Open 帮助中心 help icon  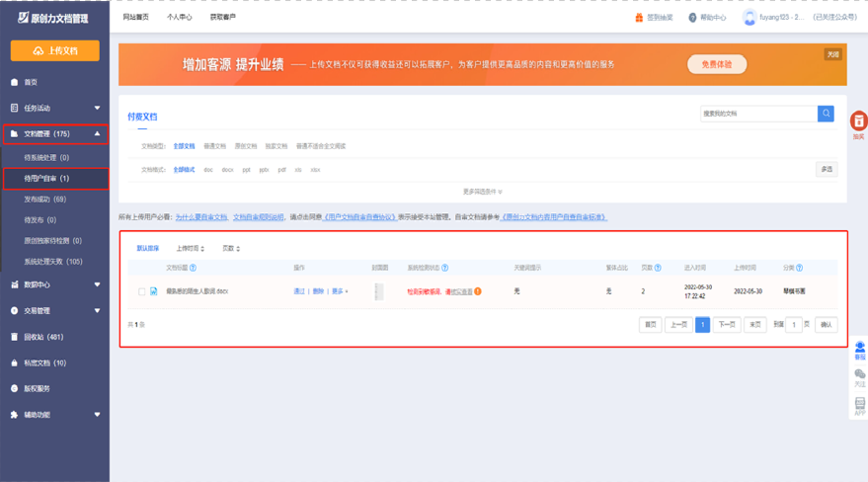coord(692,18)
